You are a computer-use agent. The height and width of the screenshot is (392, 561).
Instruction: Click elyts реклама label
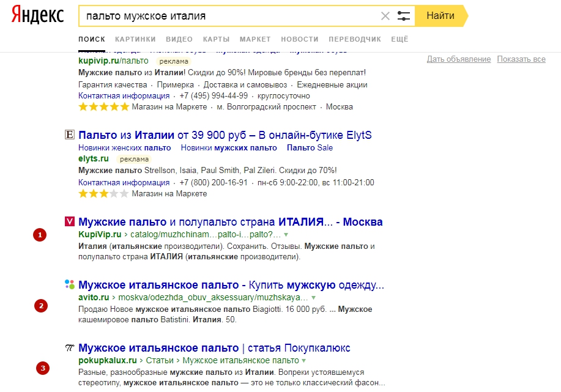[x=134, y=159]
